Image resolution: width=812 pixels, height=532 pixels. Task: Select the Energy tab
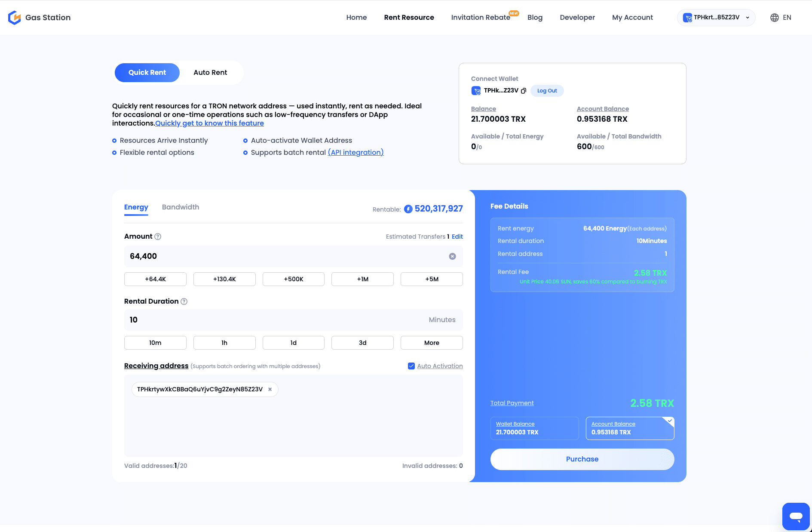[x=136, y=207]
